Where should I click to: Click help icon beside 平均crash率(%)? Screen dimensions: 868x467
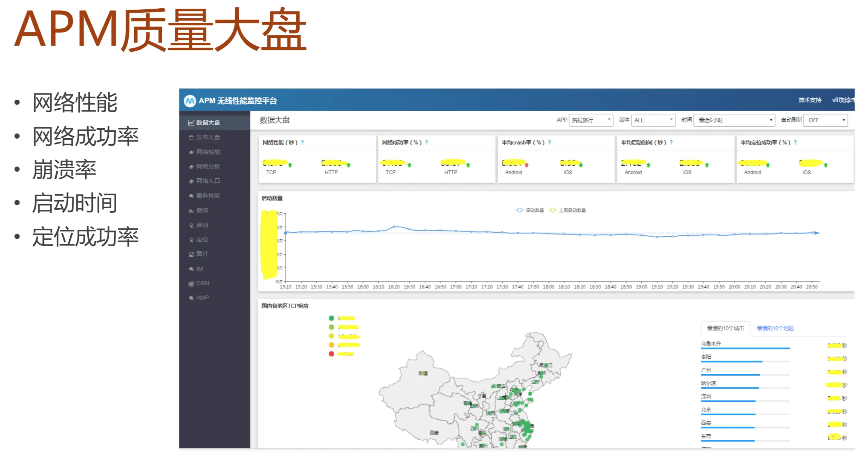click(x=549, y=142)
